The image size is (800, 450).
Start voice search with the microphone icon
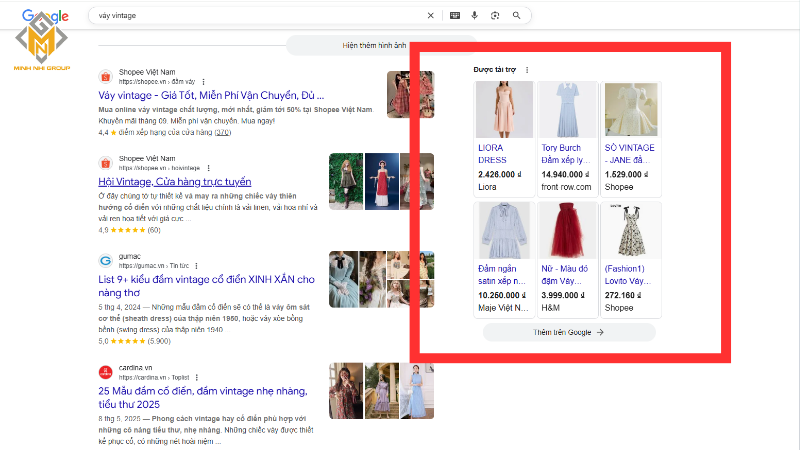coord(474,16)
